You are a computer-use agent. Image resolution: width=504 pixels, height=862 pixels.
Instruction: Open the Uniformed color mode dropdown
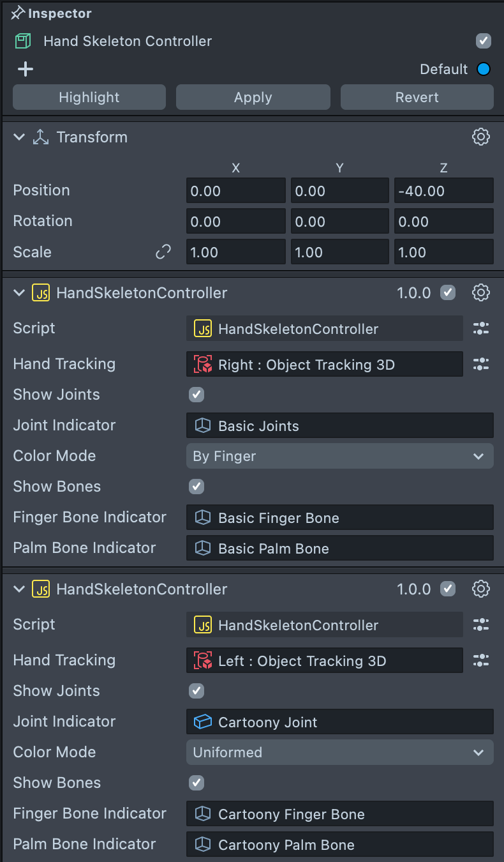pos(339,752)
